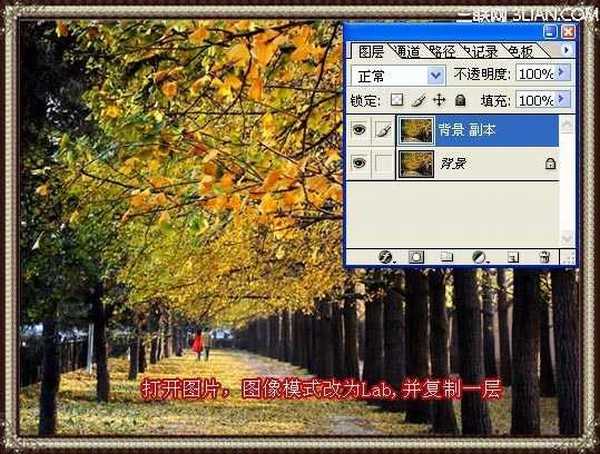Switch to the 路径 paths tab

tap(441, 49)
